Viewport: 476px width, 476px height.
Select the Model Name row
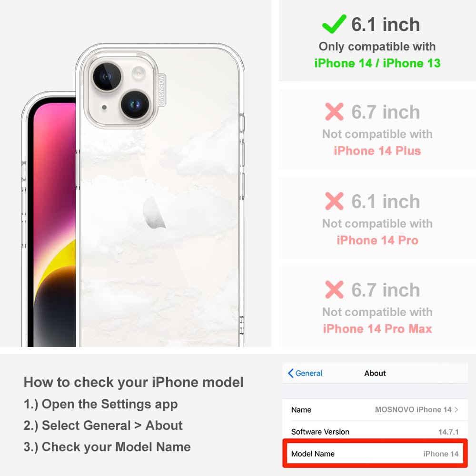tap(375, 454)
